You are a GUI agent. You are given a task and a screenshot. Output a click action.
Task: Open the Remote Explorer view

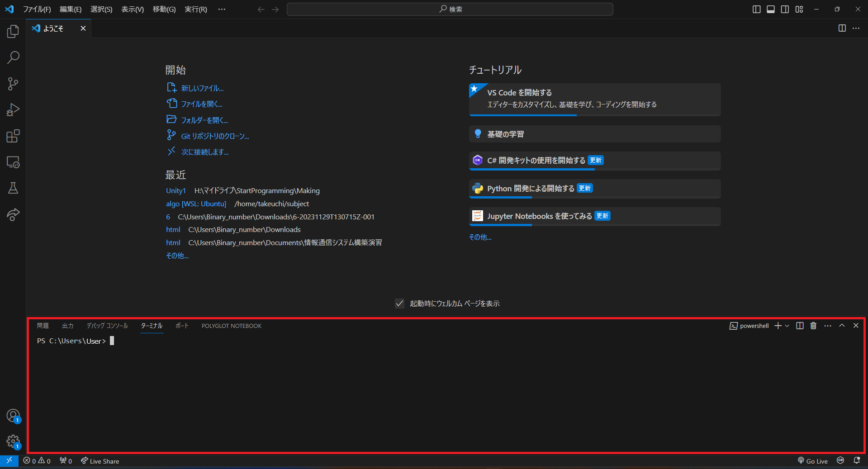[13, 162]
